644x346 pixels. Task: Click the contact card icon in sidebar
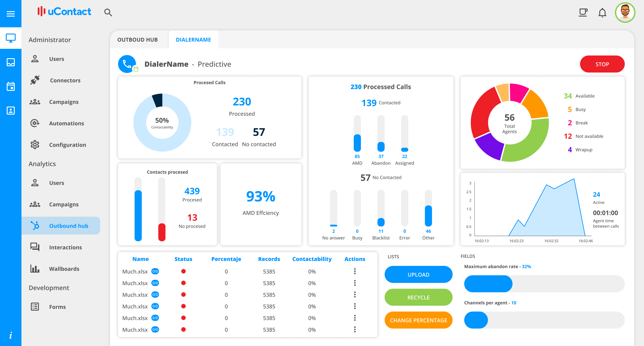pyautogui.click(x=11, y=110)
